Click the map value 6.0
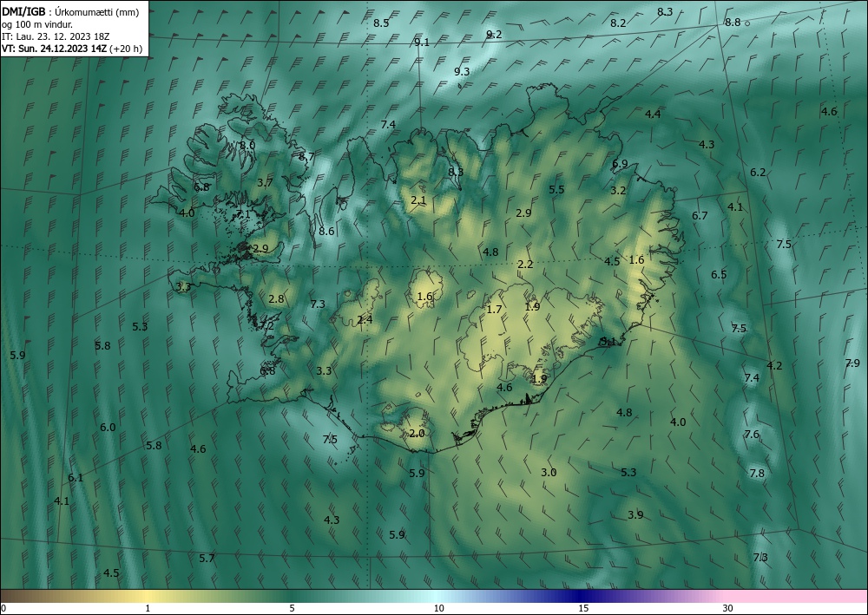This screenshot has height=615, width=868. (108, 428)
